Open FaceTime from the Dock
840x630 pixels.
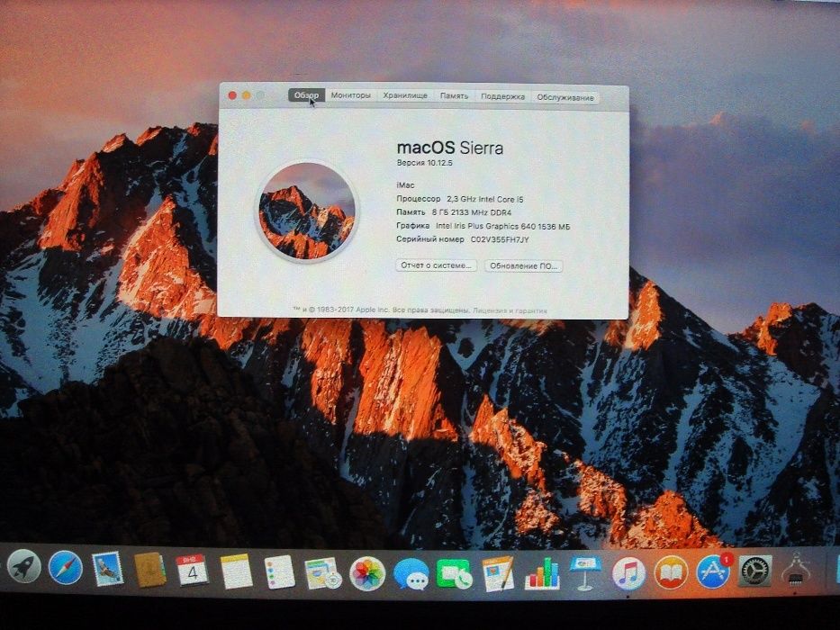(x=455, y=574)
